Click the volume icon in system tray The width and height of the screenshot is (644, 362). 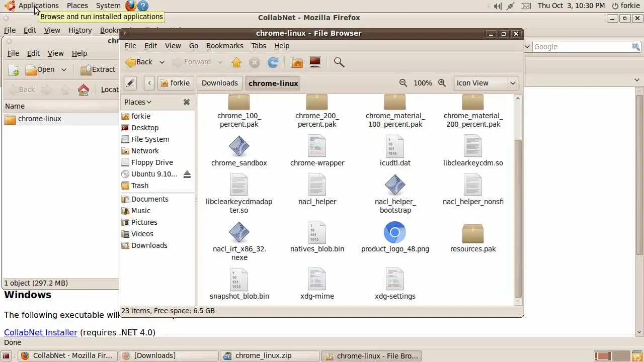(x=498, y=6)
